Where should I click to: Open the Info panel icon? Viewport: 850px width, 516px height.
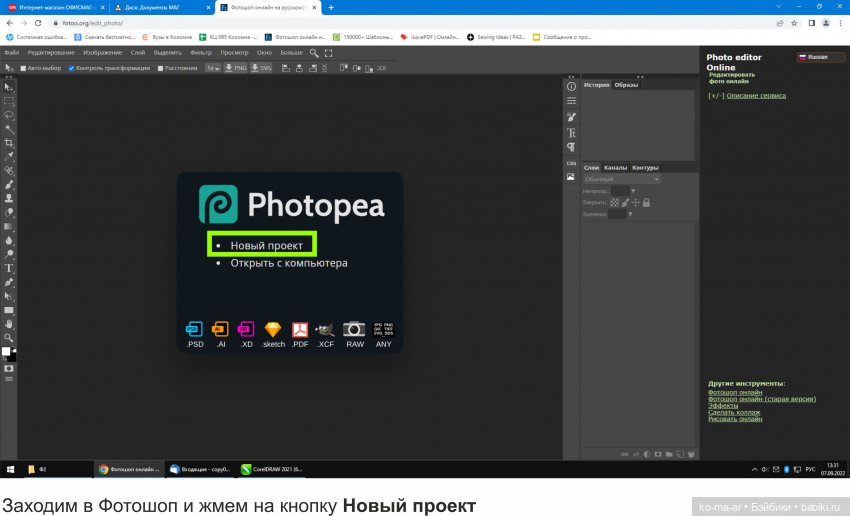point(571,86)
